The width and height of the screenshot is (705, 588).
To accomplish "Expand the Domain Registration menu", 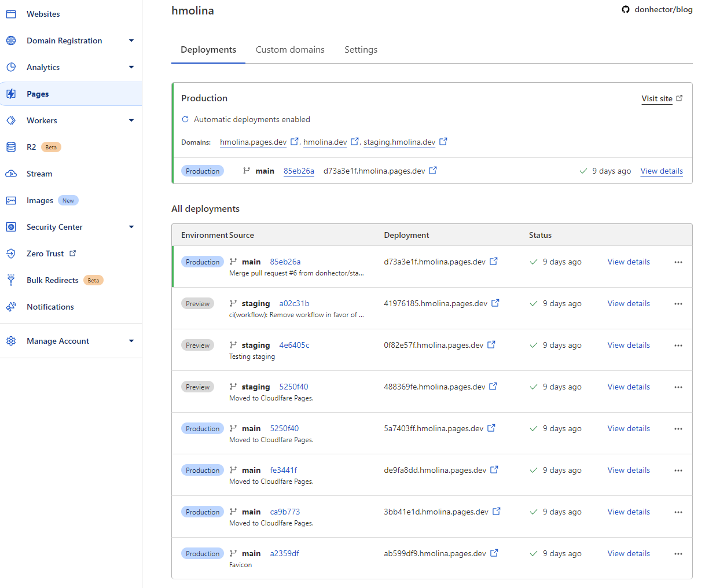I will (131, 41).
